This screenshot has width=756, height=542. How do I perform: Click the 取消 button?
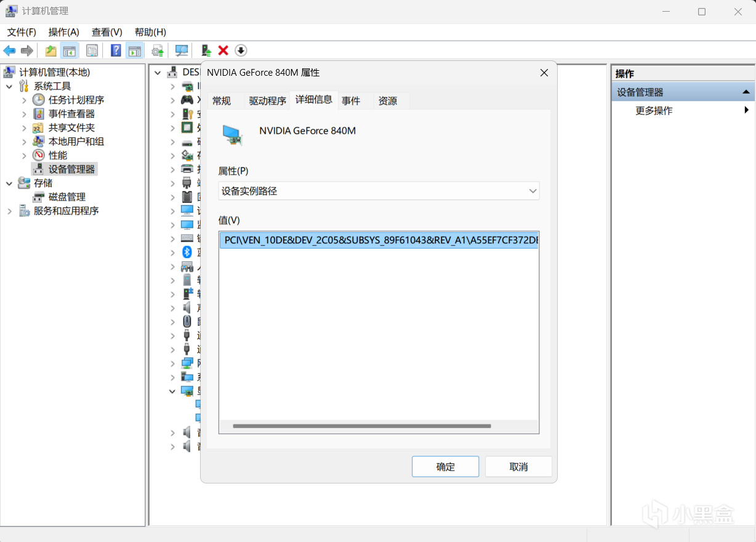coord(518,466)
